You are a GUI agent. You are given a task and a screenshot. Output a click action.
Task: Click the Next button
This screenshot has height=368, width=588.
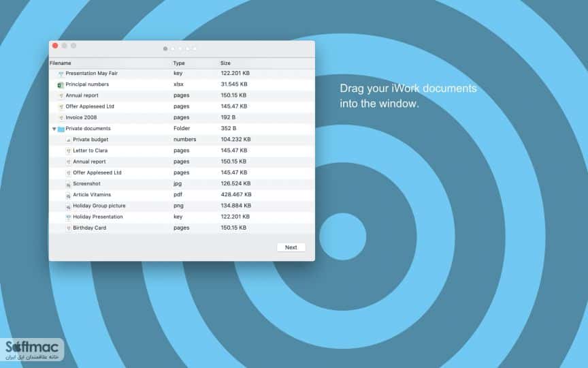pyautogui.click(x=291, y=247)
